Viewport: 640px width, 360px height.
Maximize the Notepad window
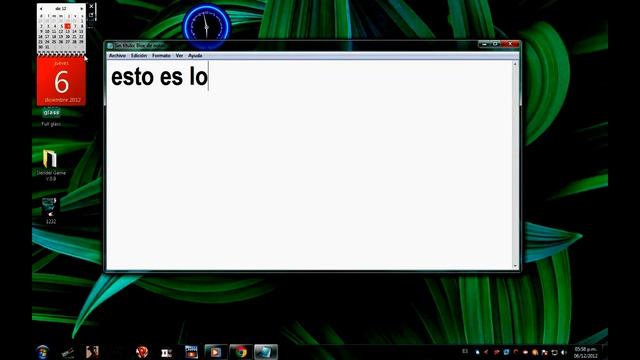[x=495, y=44]
